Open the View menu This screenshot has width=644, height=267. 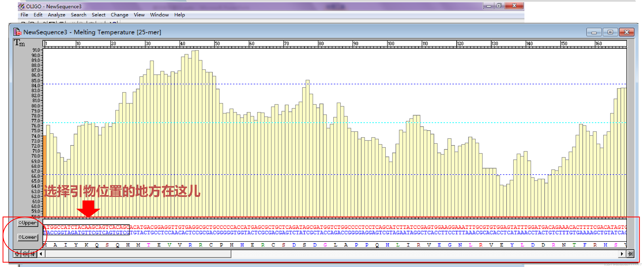(139, 15)
